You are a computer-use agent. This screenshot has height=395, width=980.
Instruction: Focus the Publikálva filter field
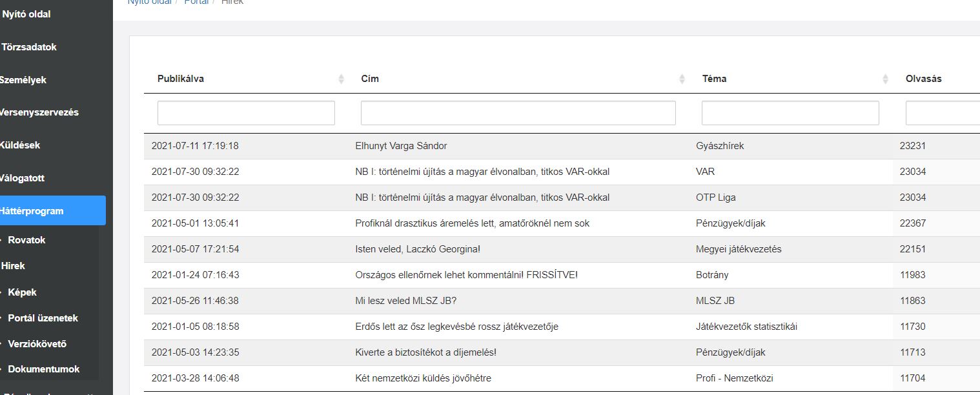246,113
